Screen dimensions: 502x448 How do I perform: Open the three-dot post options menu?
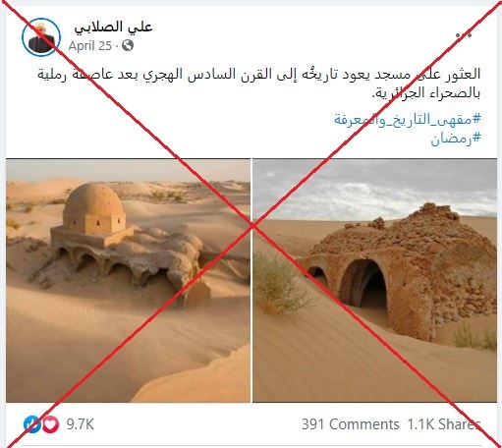(464, 34)
